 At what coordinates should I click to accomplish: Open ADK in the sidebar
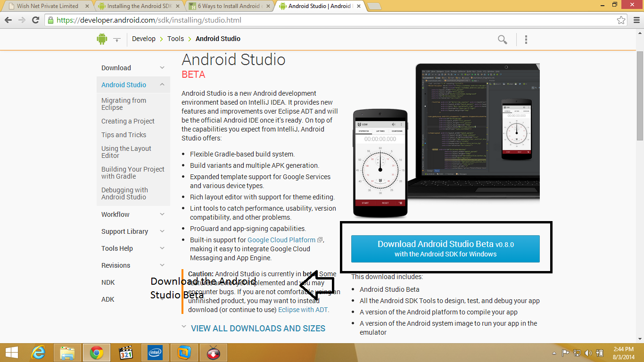click(x=108, y=299)
